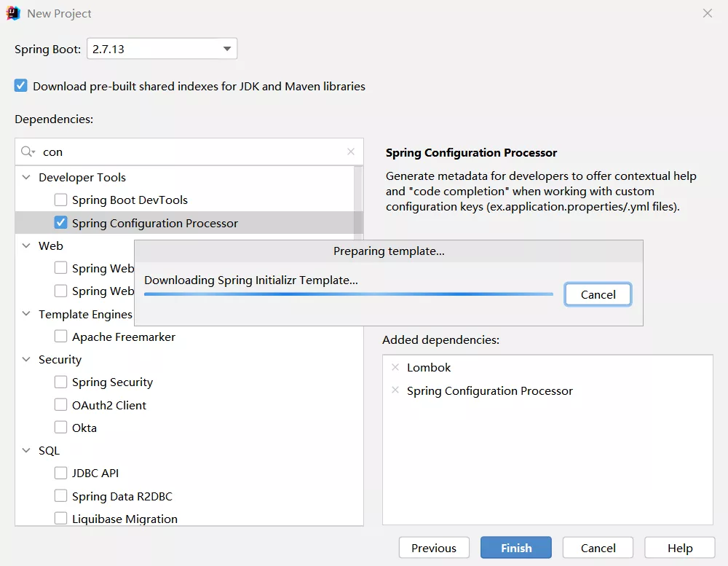Remove Lombok from added dependencies
This screenshot has height=566, width=728.
395,367
